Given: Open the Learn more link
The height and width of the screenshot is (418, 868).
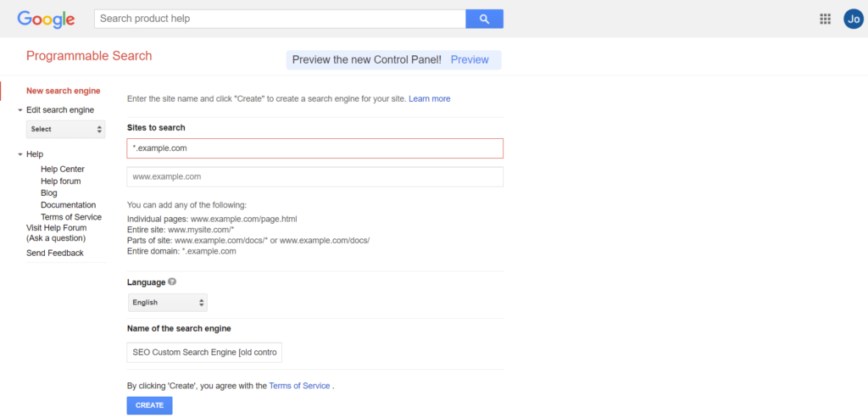Looking at the screenshot, I should (x=430, y=98).
